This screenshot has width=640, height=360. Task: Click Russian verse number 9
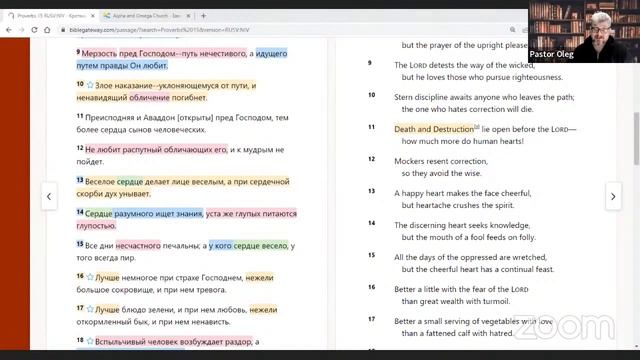(x=78, y=52)
